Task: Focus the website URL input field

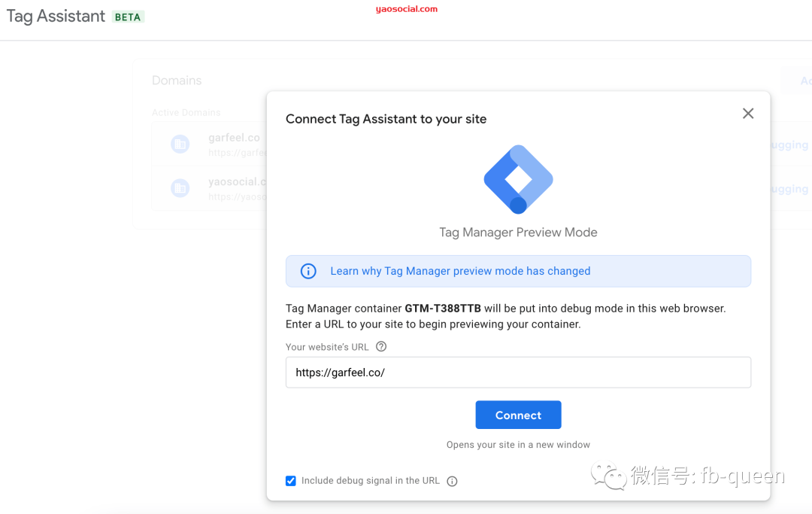Action: [518, 372]
